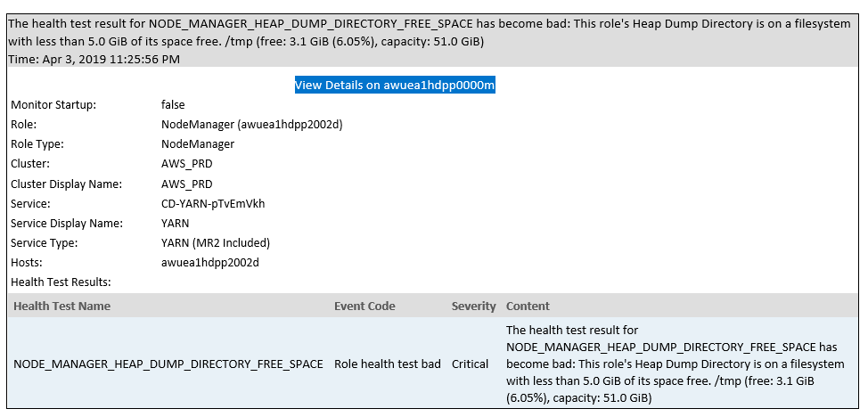The image size is (868, 417).
Task: Select the AWS_PRD value beside Cluster Display Name
Action: pyautogui.click(x=186, y=184)
